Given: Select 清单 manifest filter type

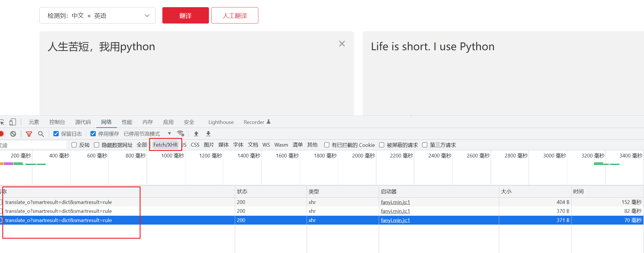Looking at the screenshot, I should pos(298,145).
